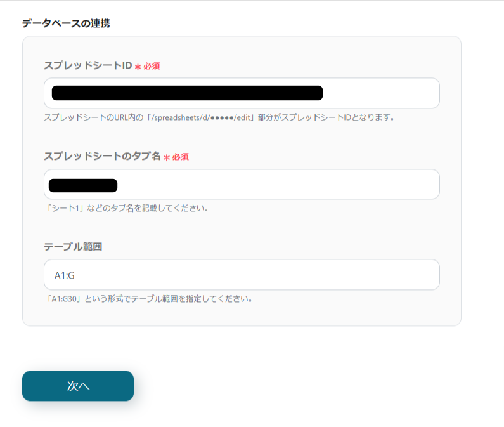
Task: Click the 必須 marker next to スプレッドシートID
Action: coord(152,66)
